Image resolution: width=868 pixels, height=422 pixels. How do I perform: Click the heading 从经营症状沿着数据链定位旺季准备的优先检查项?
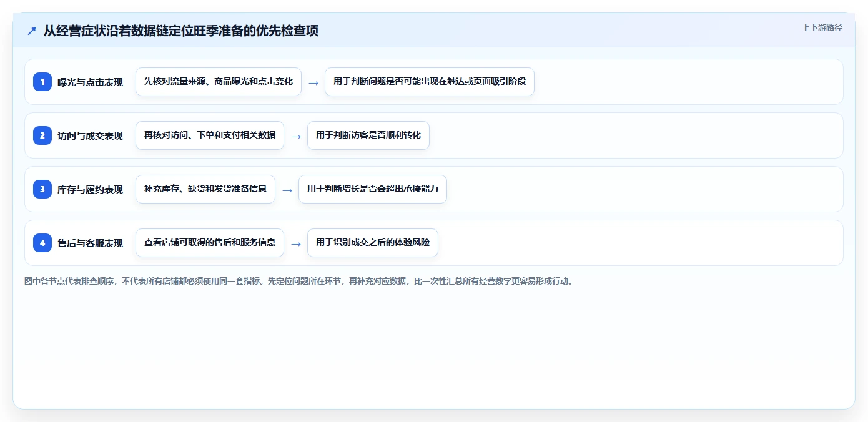(181, 31)
